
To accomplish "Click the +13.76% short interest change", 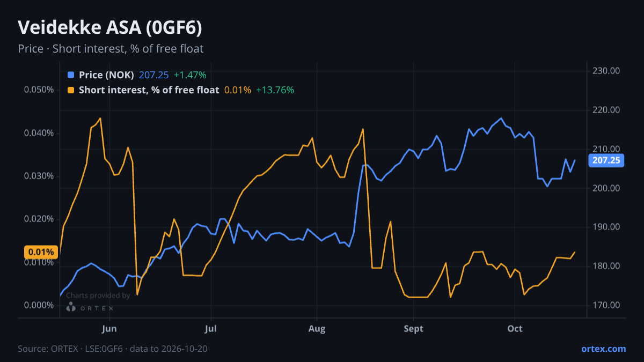I will (275, 90).
